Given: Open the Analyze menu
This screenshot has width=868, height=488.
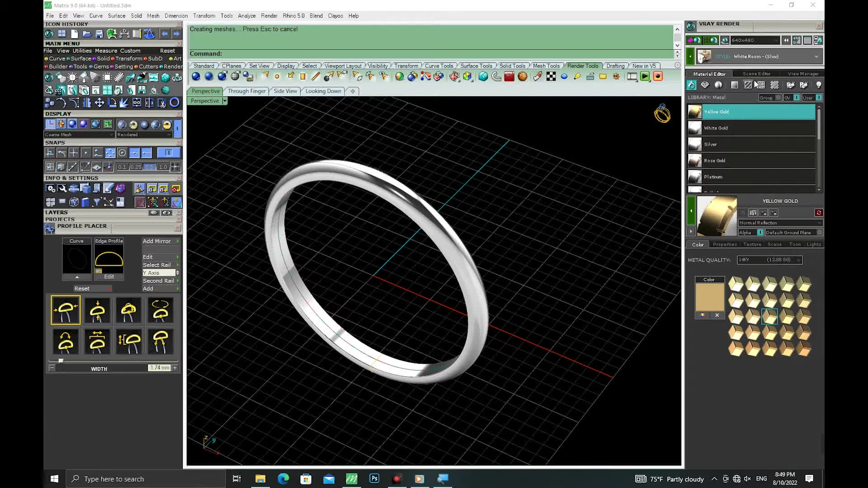Looking at the screenshot, I should pos(246,16).
